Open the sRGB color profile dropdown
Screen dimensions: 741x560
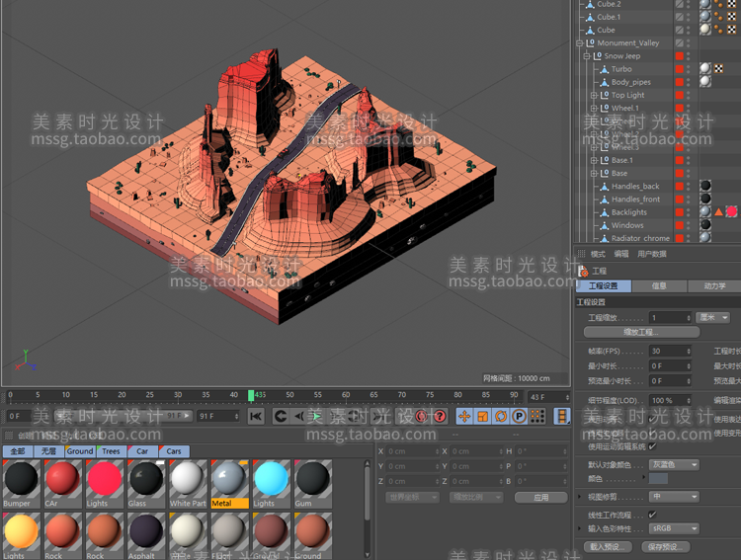click(x=674, y=528)
